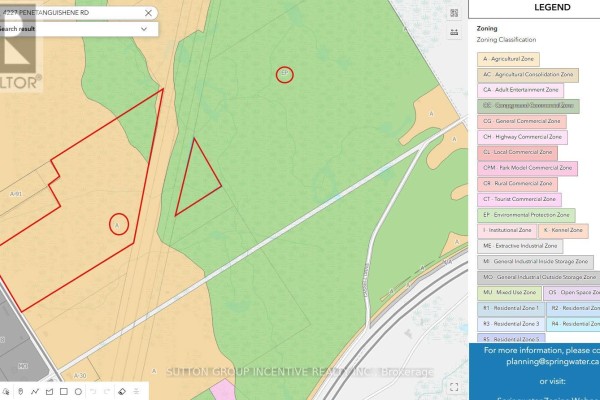The image size is (600, 400).
Task: Open the basemap gallery grid icon
Action: point(454,13)
